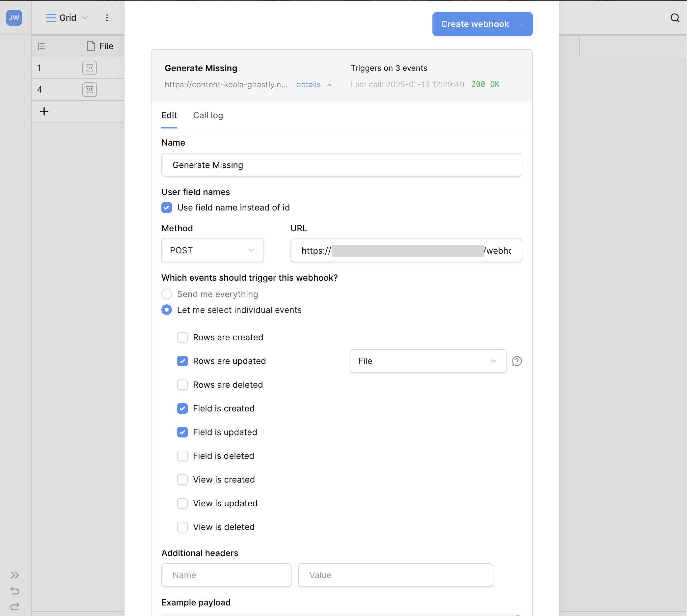
Task: Click into the URL input field
Action: [406, 250]
